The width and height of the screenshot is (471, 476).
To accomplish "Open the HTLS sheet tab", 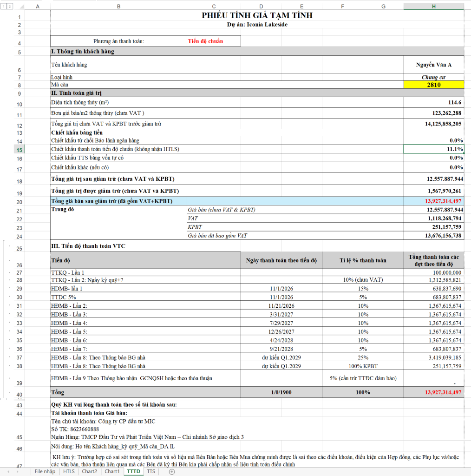I will point(69,471).
